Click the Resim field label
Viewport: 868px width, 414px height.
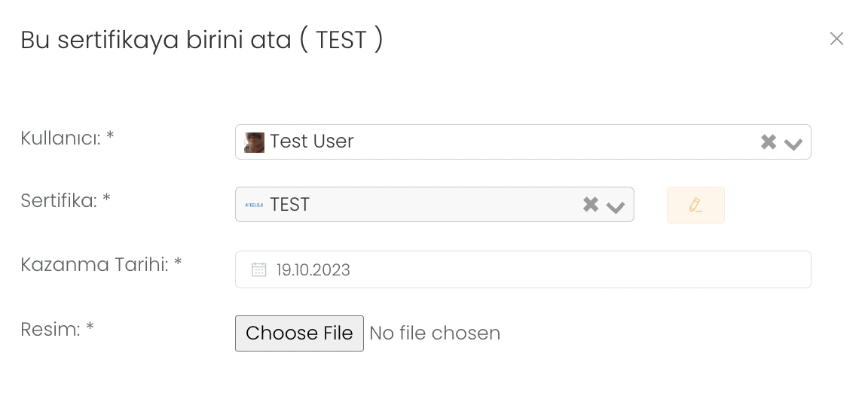tap(57, 329)
